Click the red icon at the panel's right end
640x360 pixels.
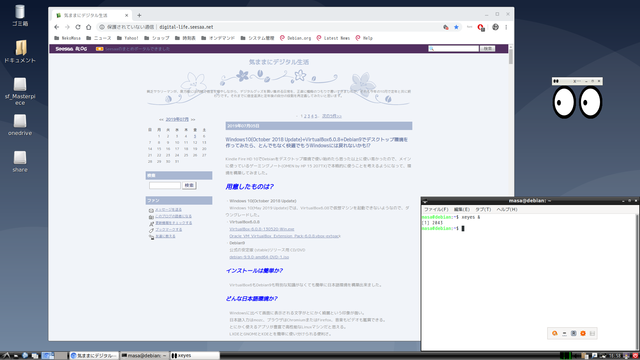[636, 356]
